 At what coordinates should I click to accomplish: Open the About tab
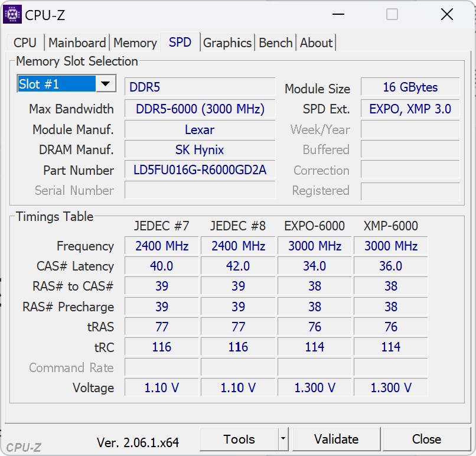tap(316, 43)
